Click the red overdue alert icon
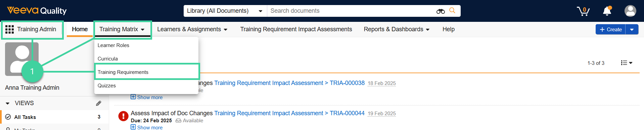 [x=123, y=116]
